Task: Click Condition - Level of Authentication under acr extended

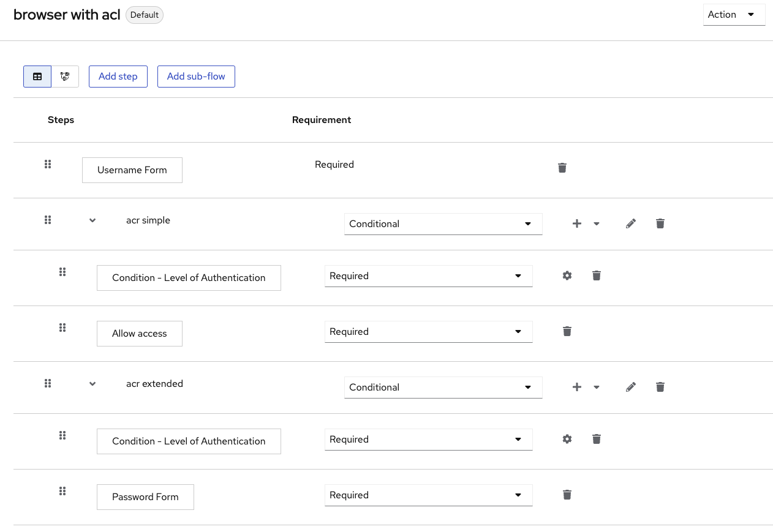Action: tap(189, 441)
